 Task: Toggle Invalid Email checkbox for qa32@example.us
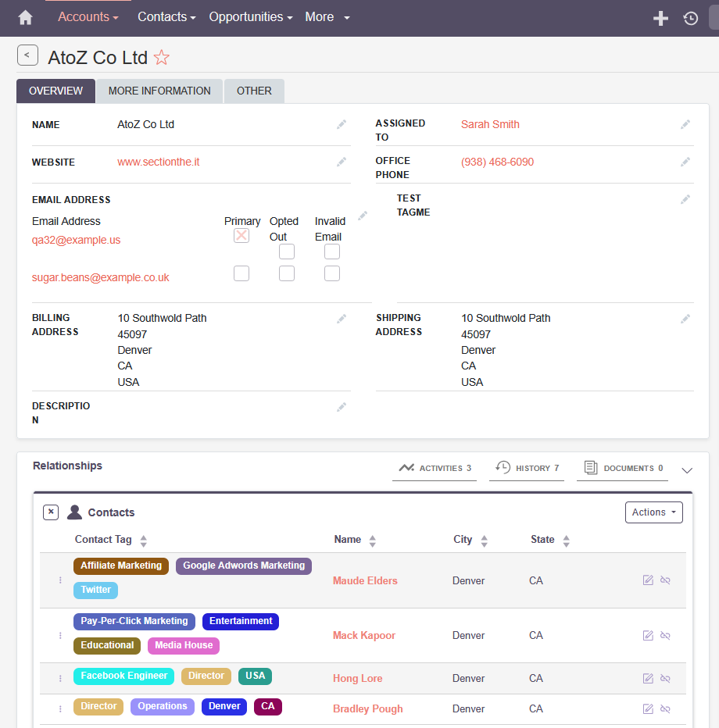pyautogui.click(x=332, y=252)
